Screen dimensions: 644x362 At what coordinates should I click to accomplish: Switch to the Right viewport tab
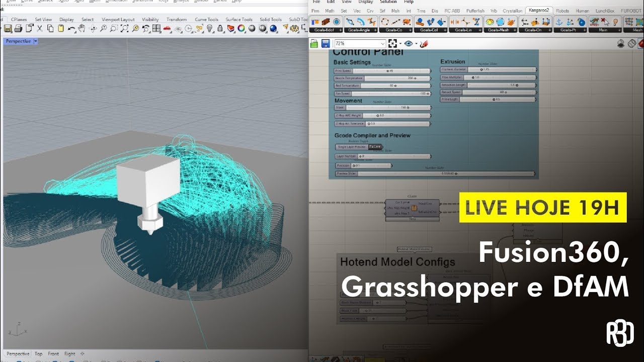coord(69,354)
